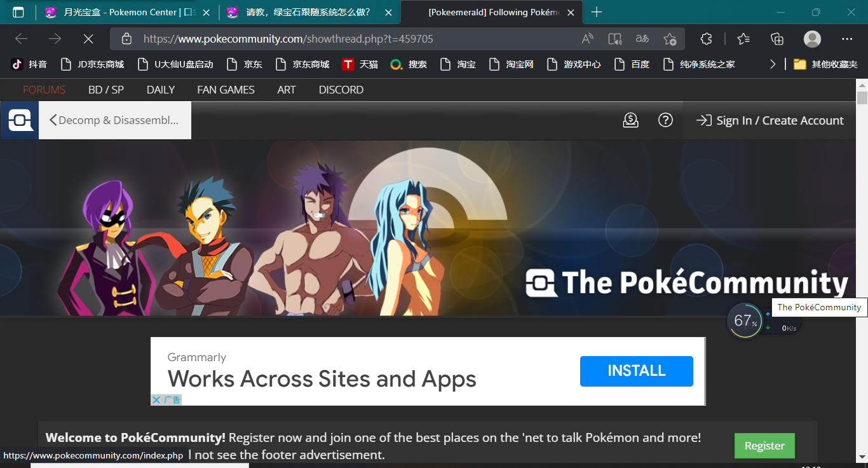Open the 其他收藏夹 folder
Viewport: 868px width, 468px height.
825,64
